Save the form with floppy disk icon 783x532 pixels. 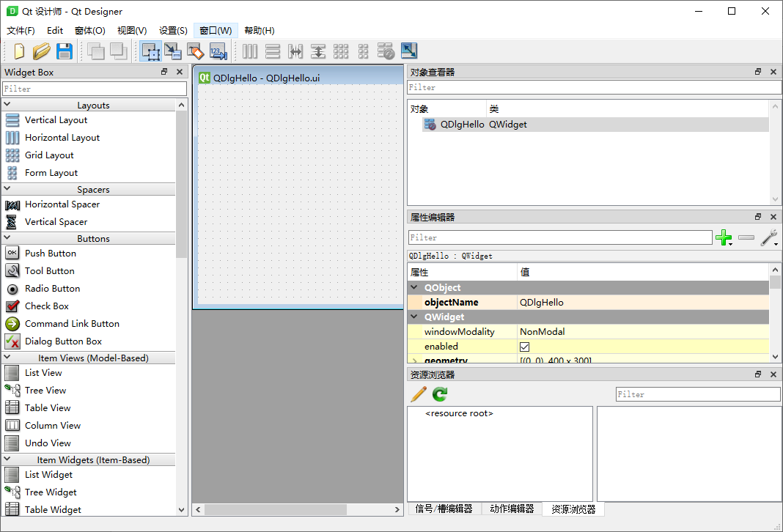tap(64, 51)
